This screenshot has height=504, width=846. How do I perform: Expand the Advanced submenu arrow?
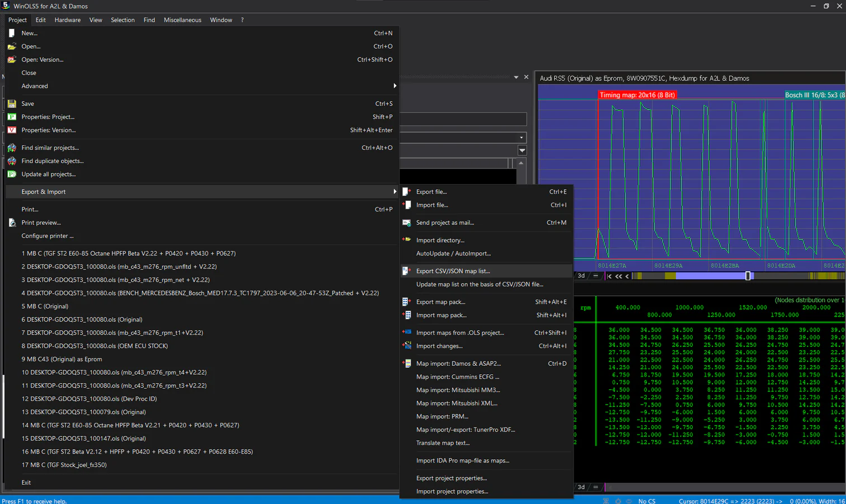click(394, 86)
